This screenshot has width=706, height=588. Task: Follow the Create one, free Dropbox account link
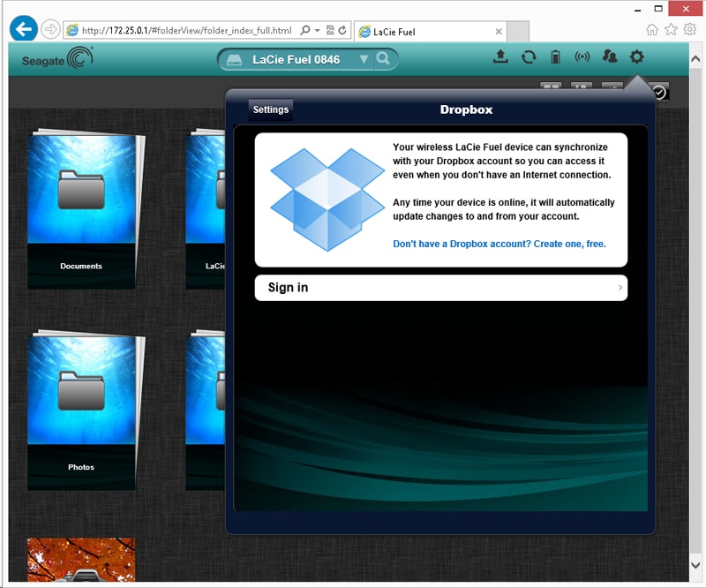click(x=499, y=244)
